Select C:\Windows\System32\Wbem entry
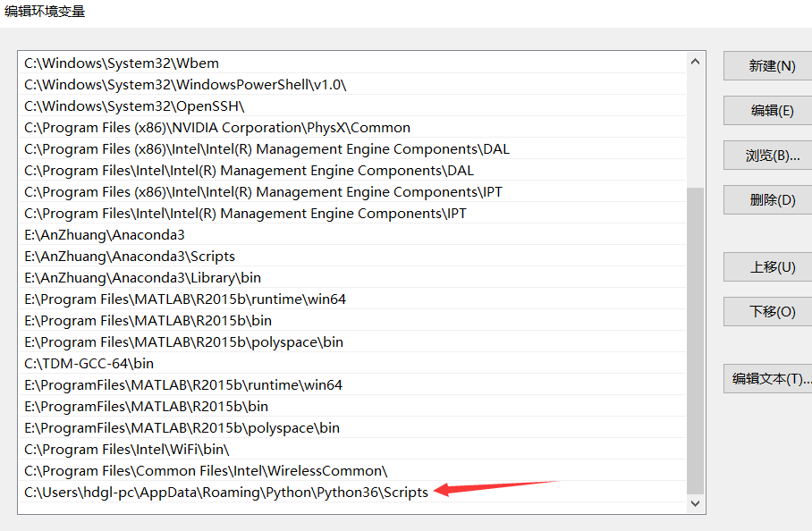 (x=352, y=63)
